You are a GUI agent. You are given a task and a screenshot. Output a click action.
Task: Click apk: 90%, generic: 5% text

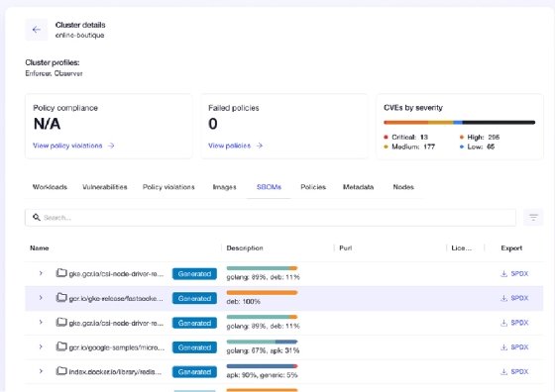point(262,375)
